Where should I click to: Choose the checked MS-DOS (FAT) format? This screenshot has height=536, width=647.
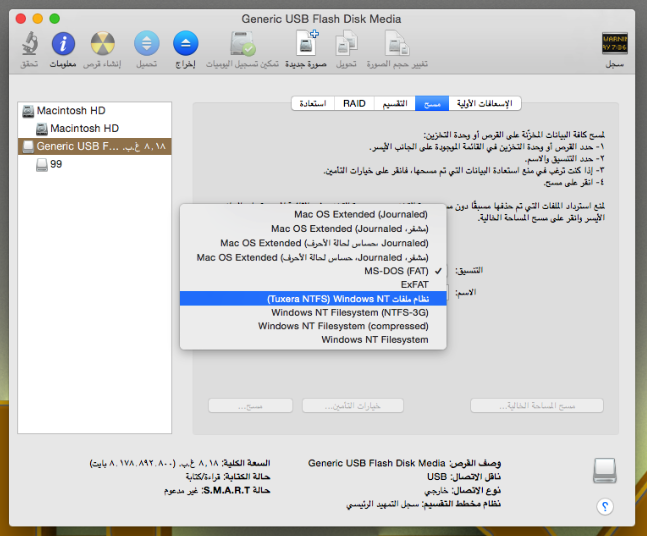click(x=313, y=271)
